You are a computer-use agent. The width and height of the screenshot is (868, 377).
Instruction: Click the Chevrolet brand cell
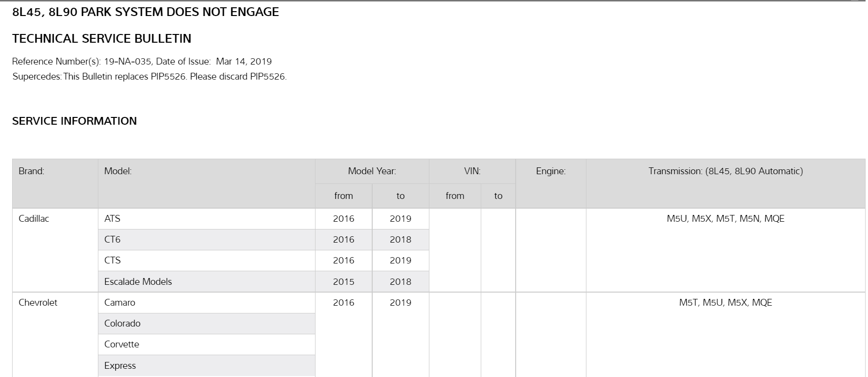(x=38, y=303)
